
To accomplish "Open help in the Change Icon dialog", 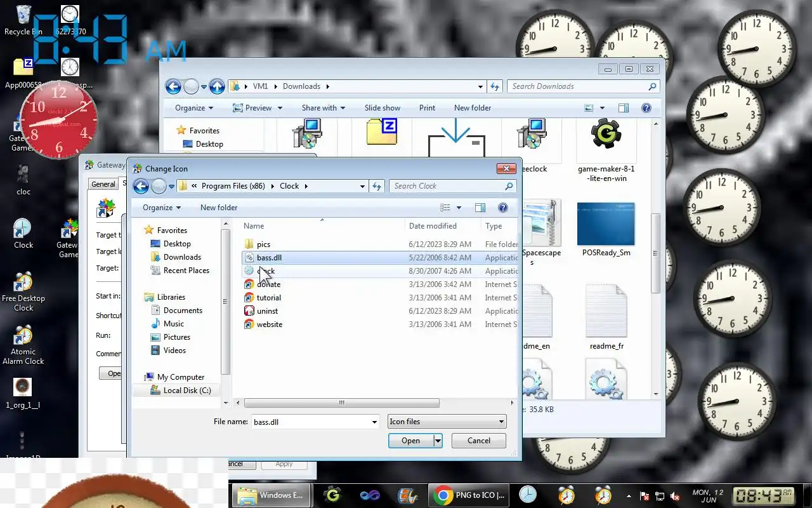I will 503,208.
